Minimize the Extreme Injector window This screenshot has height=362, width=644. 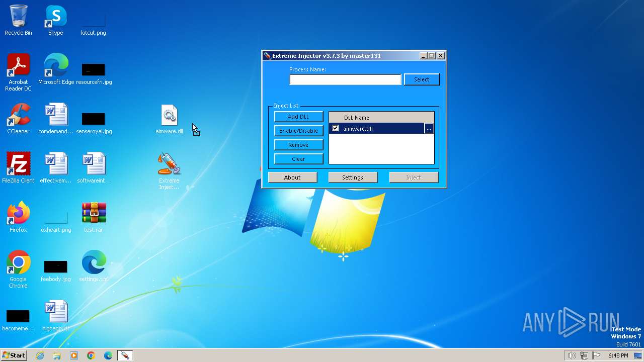423,56
